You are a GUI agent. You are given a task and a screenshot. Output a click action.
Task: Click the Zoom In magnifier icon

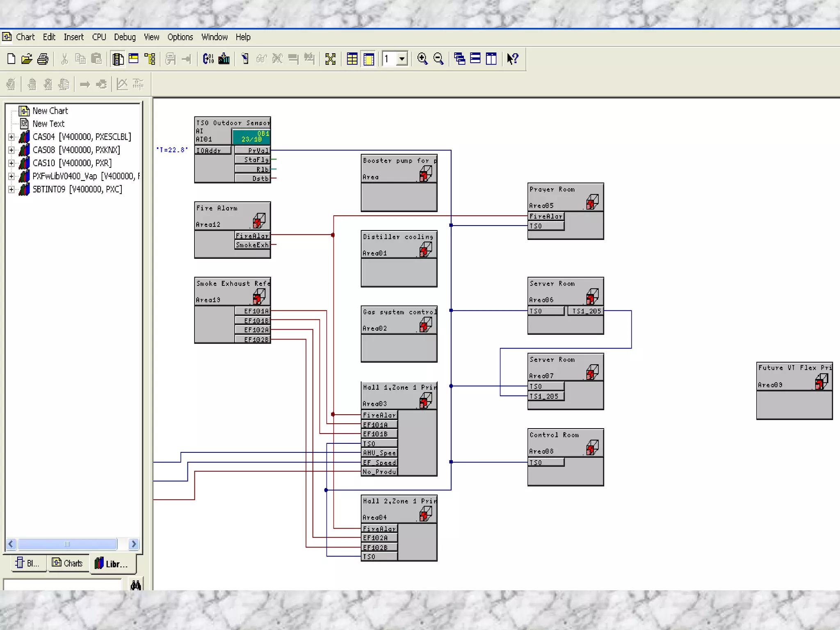[x=422, y=59]
